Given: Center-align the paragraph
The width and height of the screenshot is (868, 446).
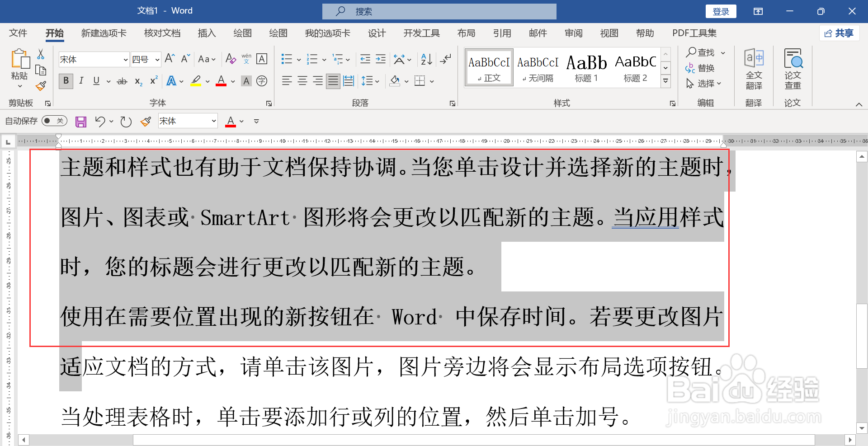Looking at the screenshot, I should click(x=302, y=81).
